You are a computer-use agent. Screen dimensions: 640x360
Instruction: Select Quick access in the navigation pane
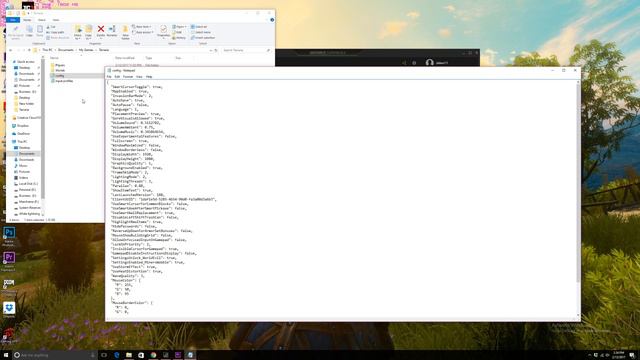25,62
